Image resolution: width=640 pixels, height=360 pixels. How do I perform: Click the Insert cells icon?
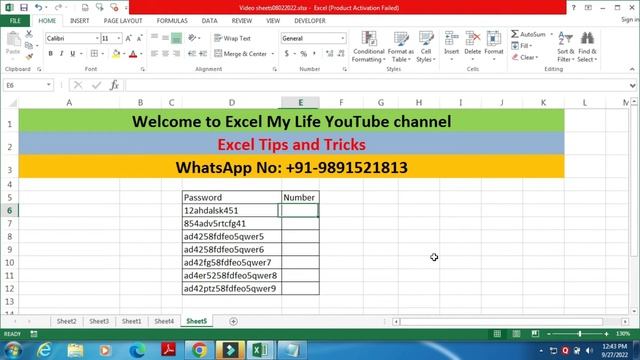[451, 38]
